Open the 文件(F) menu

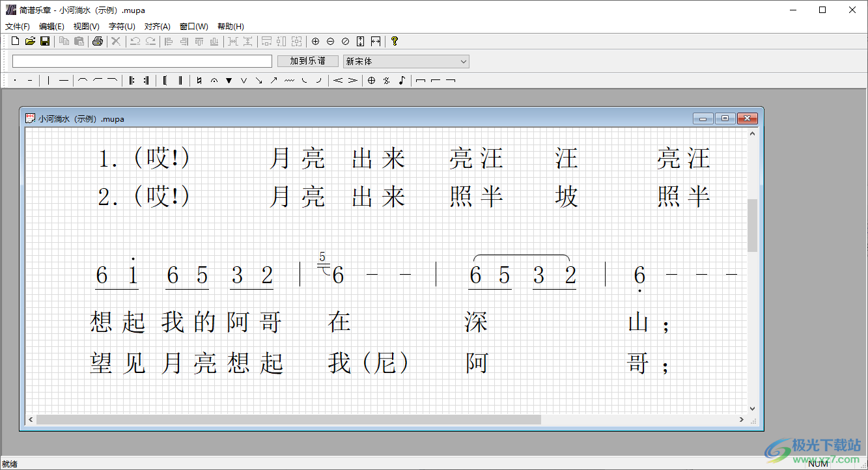coord(18,27)
